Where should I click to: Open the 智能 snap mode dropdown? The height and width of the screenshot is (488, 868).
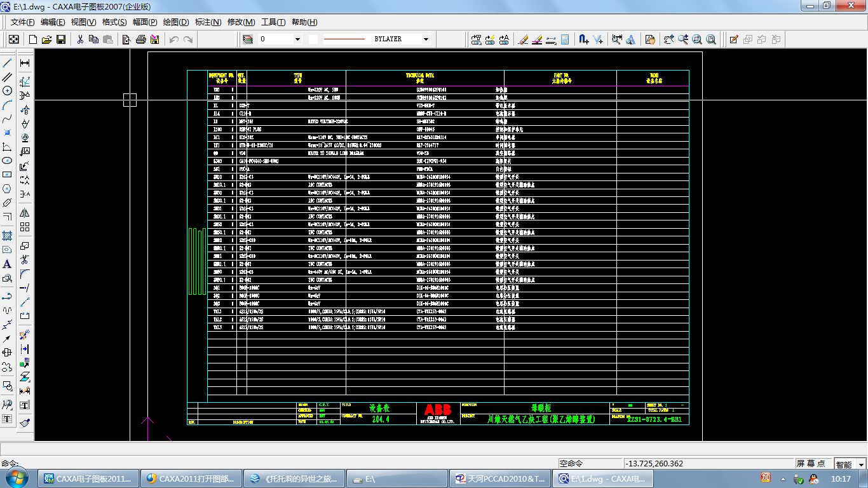862,464
